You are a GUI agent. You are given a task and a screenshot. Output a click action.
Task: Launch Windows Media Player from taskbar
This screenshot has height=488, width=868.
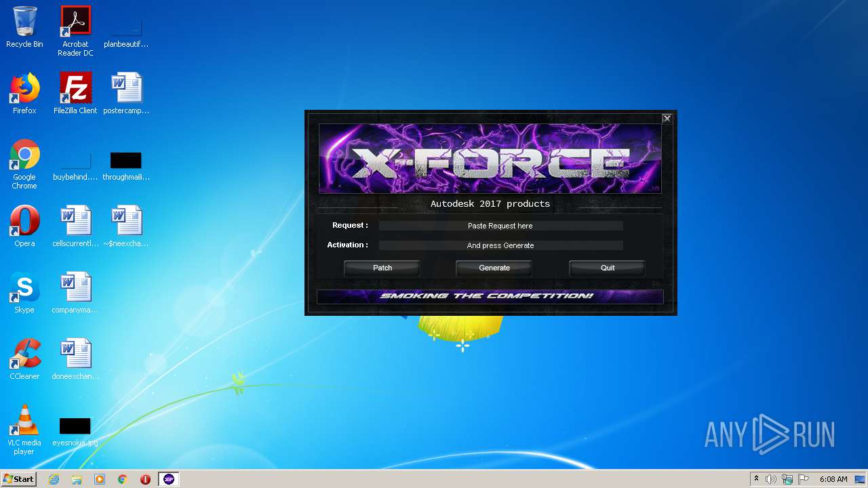(100, 479)
